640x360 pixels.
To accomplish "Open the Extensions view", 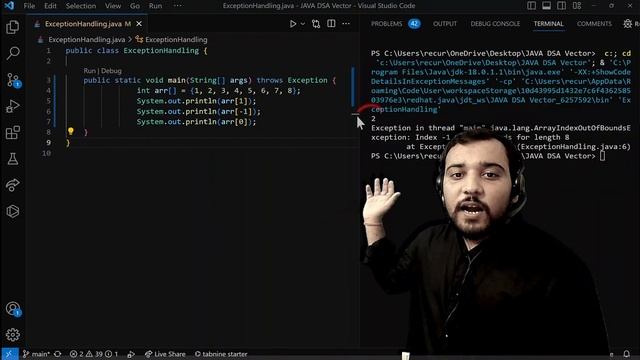I will click(13, 133).
